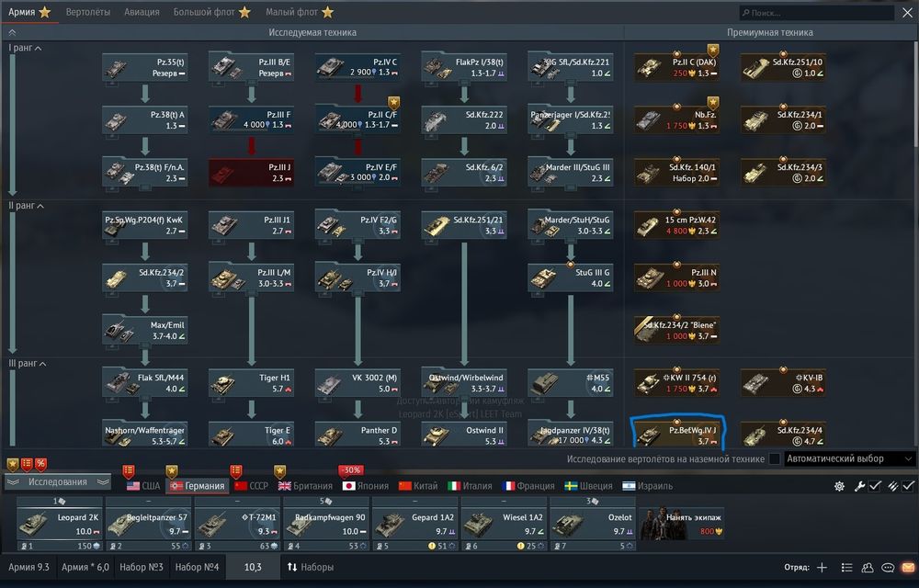Enable helicopter research on ground vehicles checkbox
This screenshot has height=588, width=919.
[x=774, y=459]
